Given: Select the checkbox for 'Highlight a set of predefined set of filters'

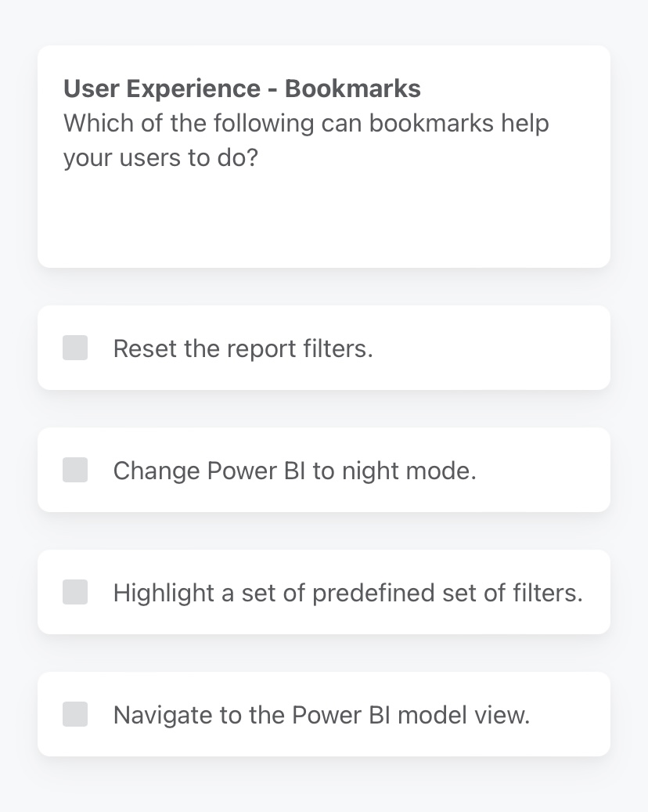Looking at the screenshot, I should pos(75,592).
